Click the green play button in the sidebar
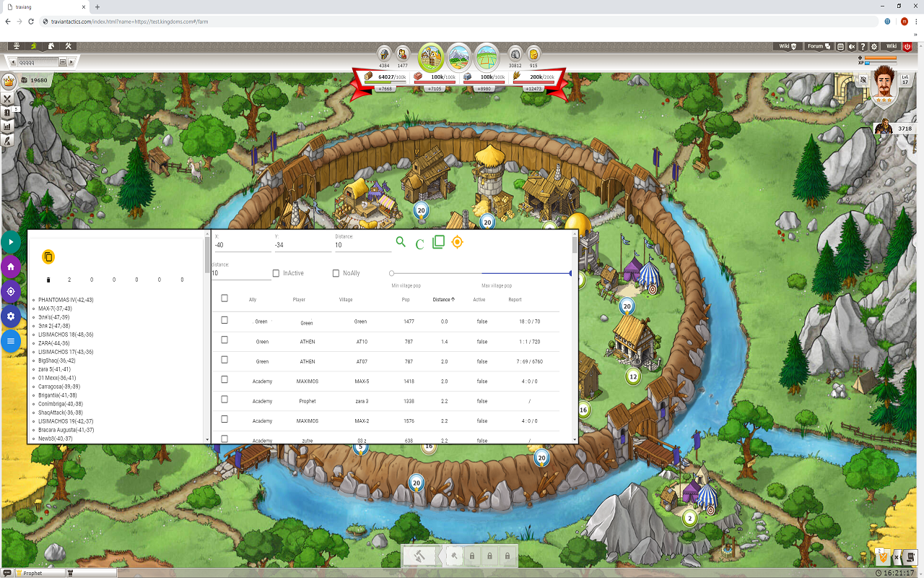The width and height of the screenshot is (924, 578). pyautogui.click(x=11, y=241)
